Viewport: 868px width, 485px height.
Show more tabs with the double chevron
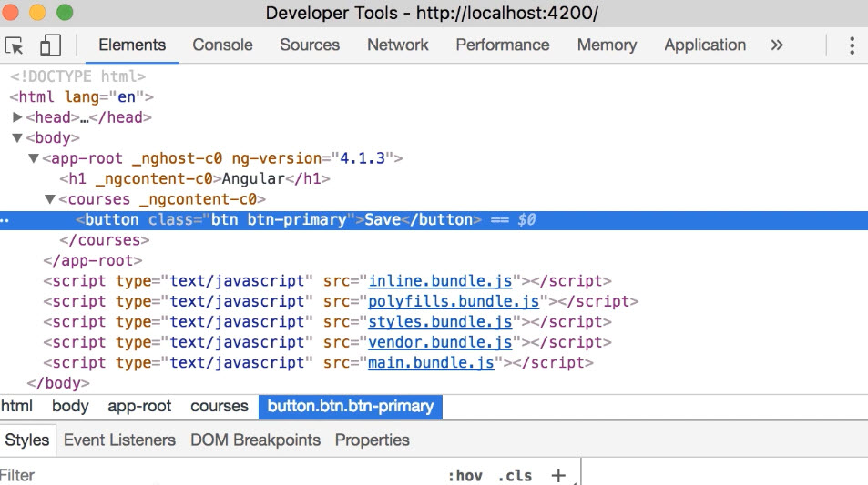click(x=776, y=45)
